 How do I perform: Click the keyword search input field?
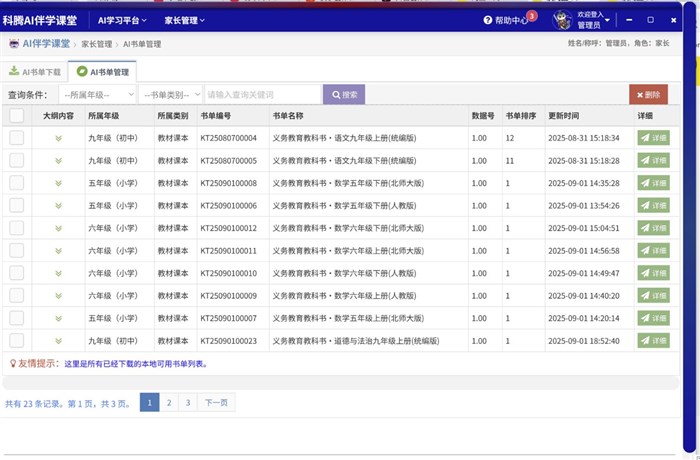tap(261, 95)
